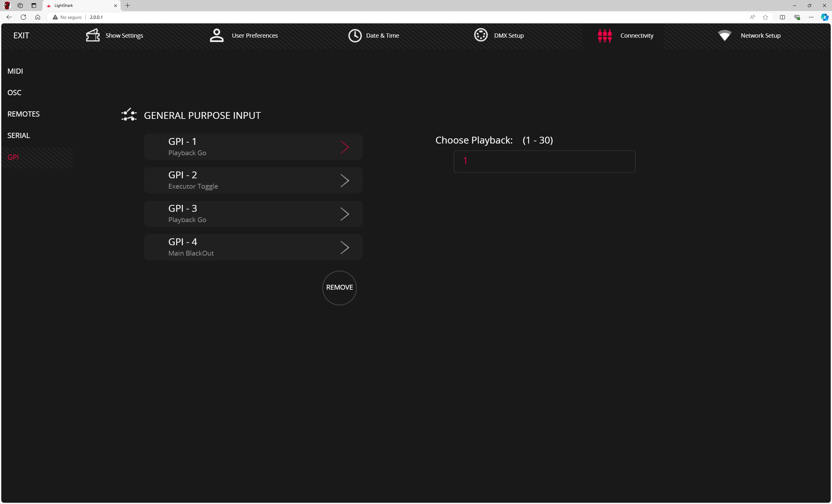Screen dimensions: 832x504
Task: Click the 'GENERAL PURPOSE INPUT' heading
Action: coord(202,115)
